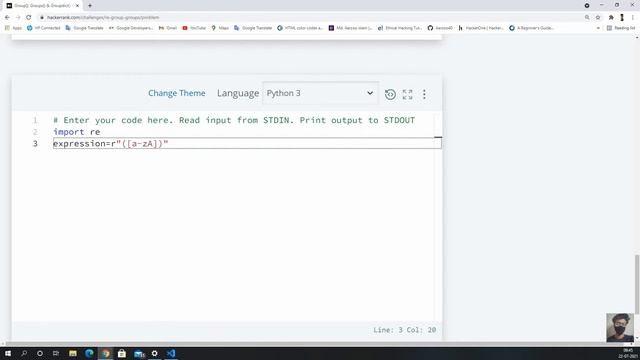Open Cortana from the taskbar

(40, 353)
